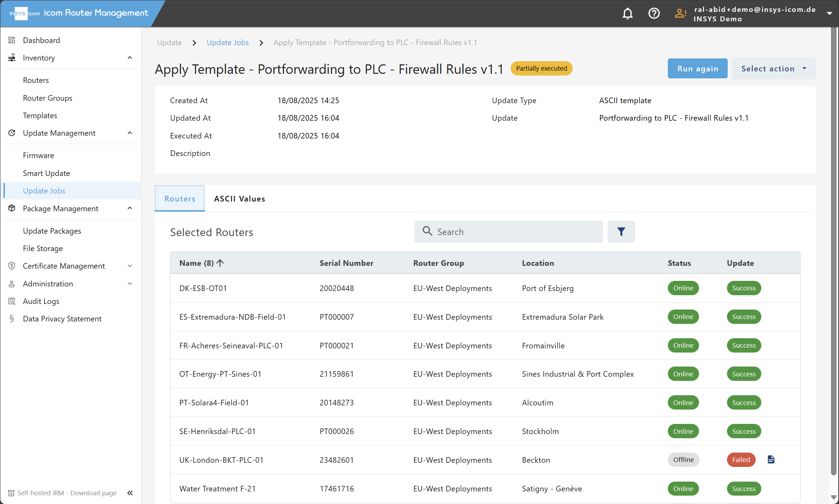Collapse the Inventory section

130,58
